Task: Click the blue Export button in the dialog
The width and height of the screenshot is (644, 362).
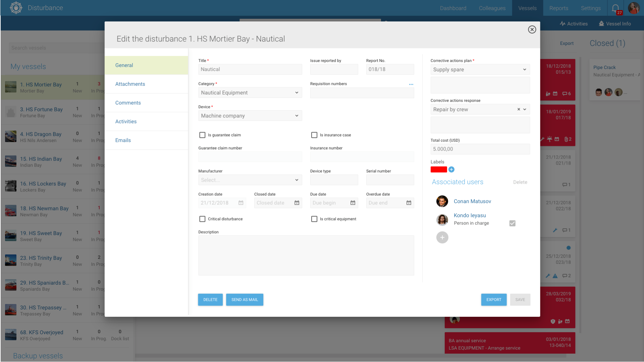Action: [494, 300]
